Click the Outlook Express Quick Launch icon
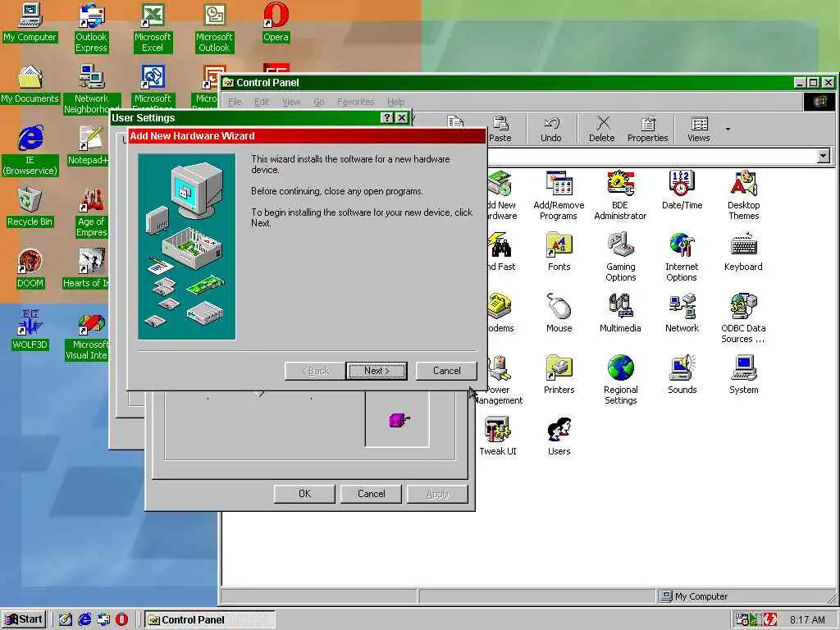This screenshot has width=840, height=630. point(103,619)
